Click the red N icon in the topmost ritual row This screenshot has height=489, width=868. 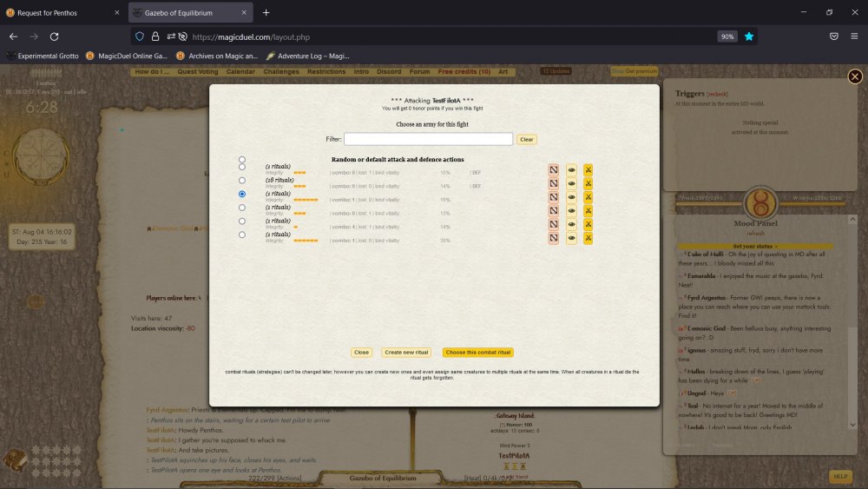(x=553, y=169)
